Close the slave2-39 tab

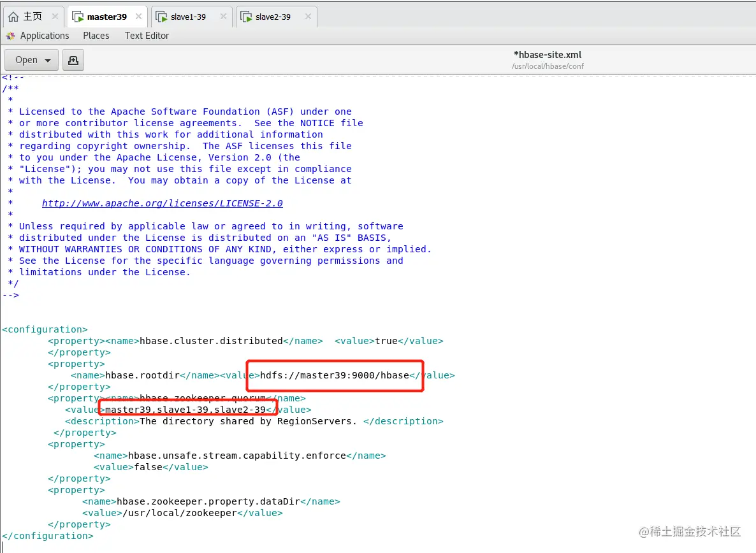tap(308, 17)
